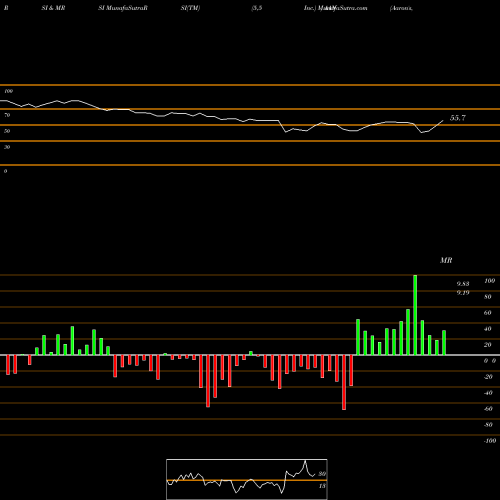
Task: Click the longest red bar reaching -60 at right
Action: [344, 382]
